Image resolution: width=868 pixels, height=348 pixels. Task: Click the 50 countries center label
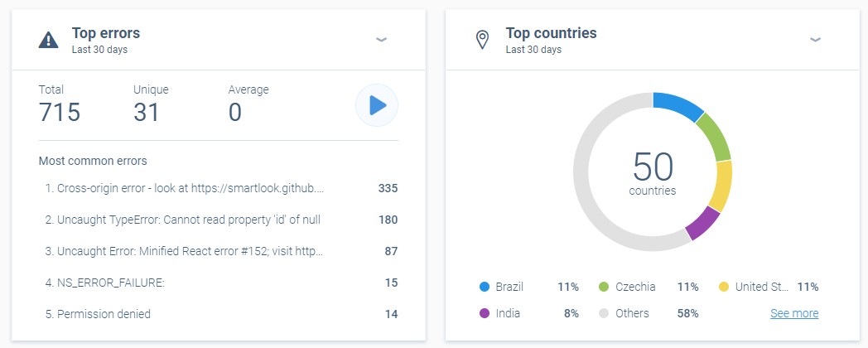(653, 173)
